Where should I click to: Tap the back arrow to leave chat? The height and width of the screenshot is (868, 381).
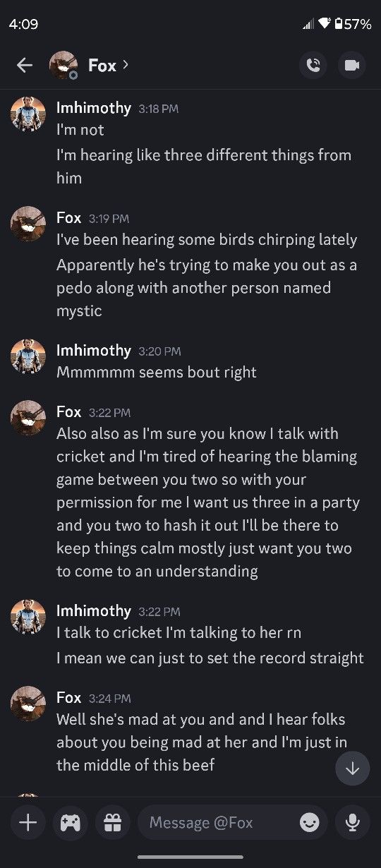tap(25, 66)
